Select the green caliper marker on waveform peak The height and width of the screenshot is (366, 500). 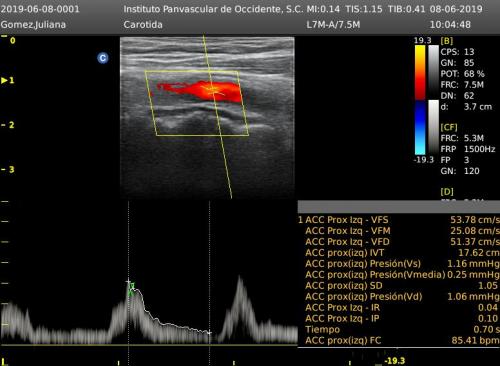click(132, 289)
